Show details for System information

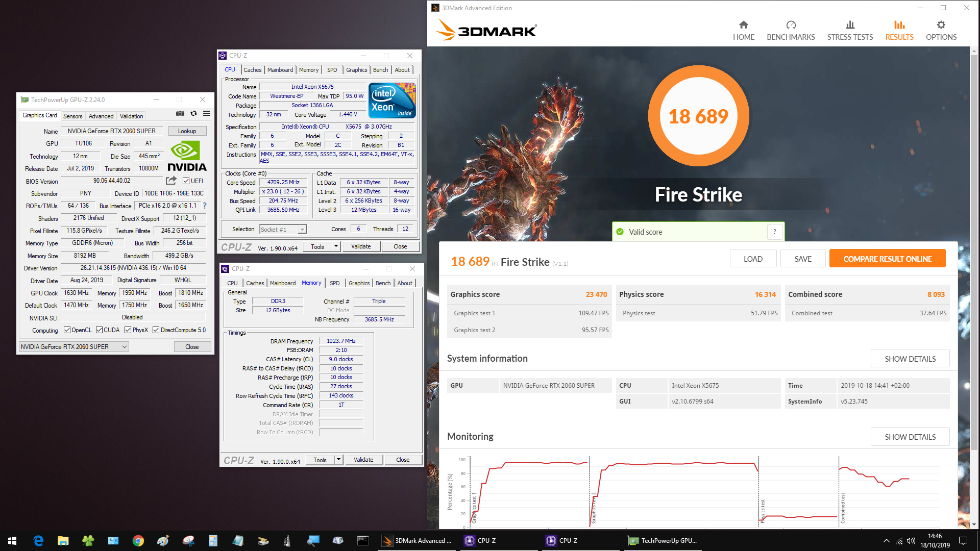(x=910, y=359)
